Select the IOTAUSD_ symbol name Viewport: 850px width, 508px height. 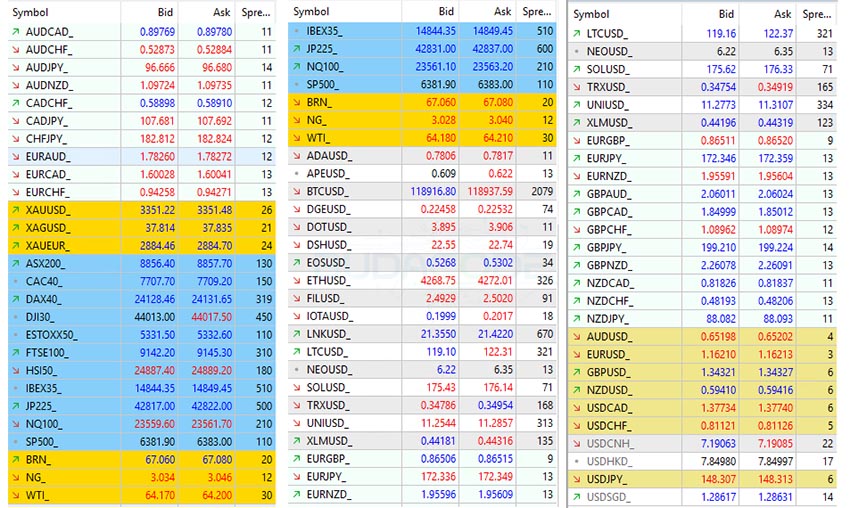tap(330, 317)
